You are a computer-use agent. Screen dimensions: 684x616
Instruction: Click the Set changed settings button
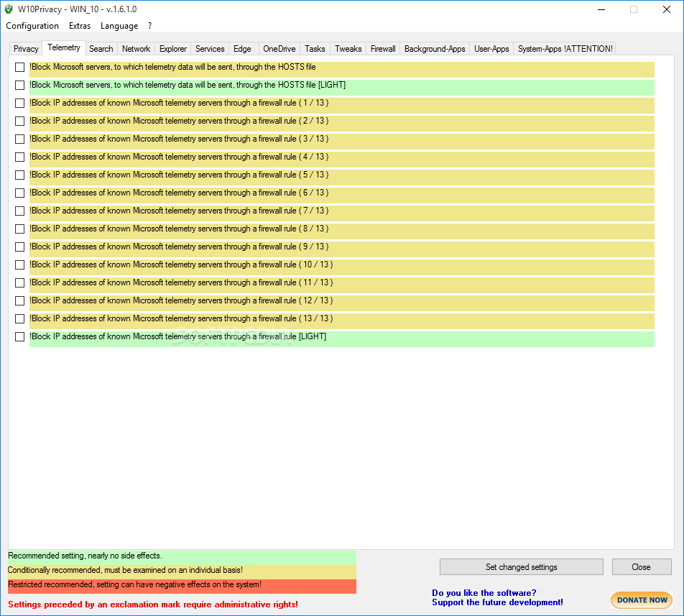[522, 566]
